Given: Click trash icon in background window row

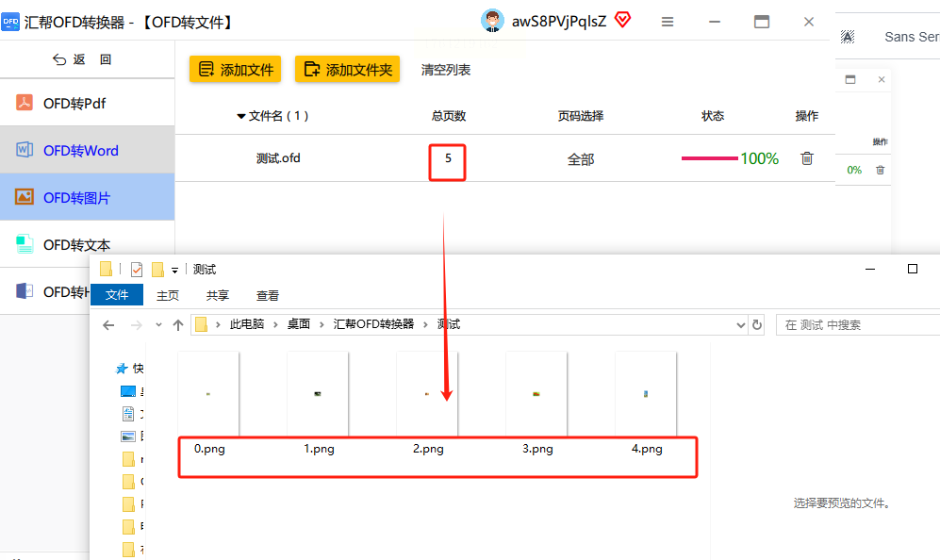Looking at the screenshot, I should tap(880, 170).
